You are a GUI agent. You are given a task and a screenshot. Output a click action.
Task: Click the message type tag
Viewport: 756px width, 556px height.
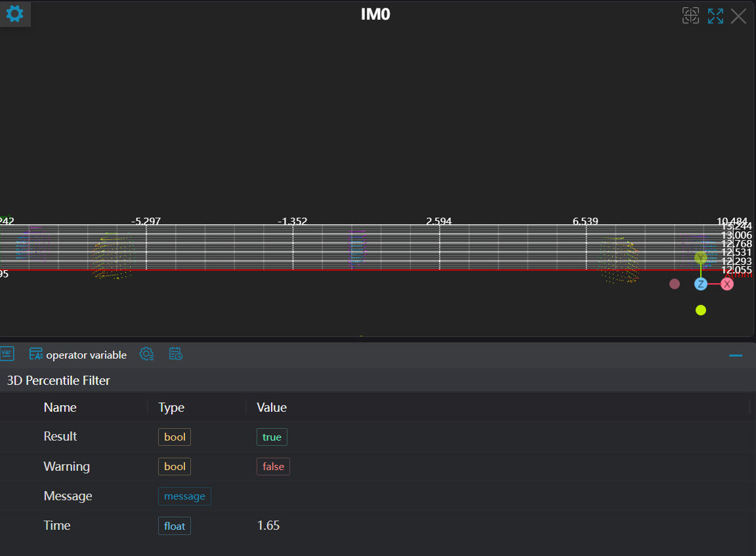tap(184, 496)
